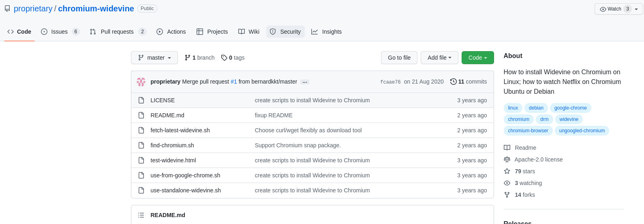Click the file icon next to README.md row
644x224 pixels.
tap(141, 115)
